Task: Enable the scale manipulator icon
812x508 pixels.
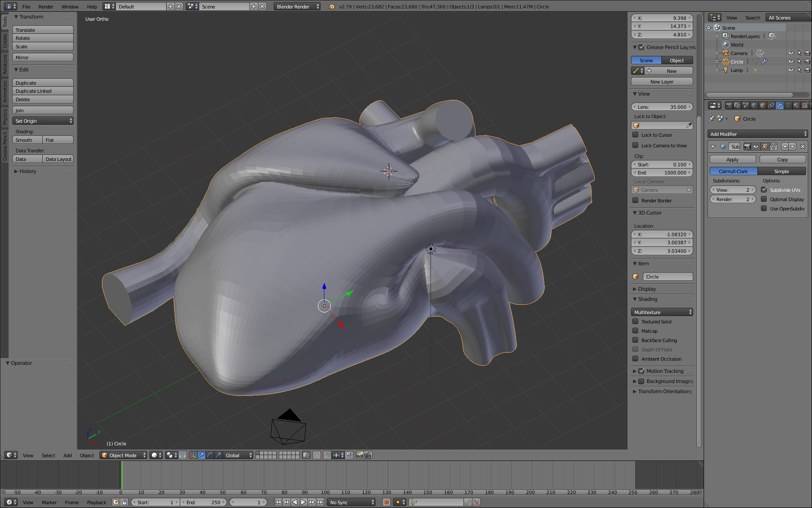Action: 218,455
